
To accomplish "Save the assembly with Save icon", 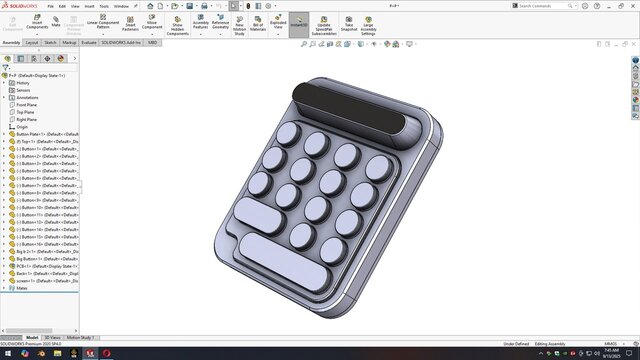I will click(190, 6).
